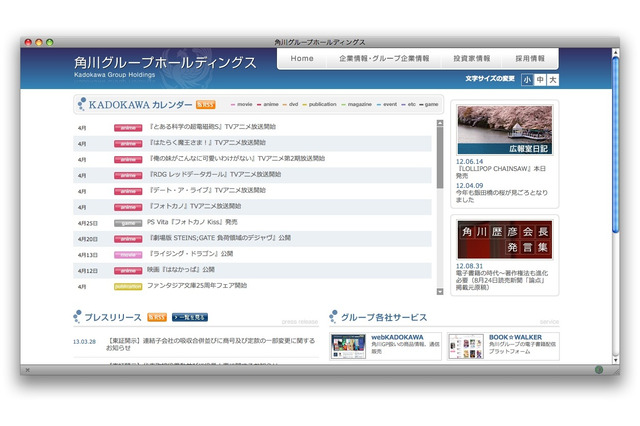This screenshot has width=640, height=426.
Task: Select the game legend filter
Action: click(429, 104)
